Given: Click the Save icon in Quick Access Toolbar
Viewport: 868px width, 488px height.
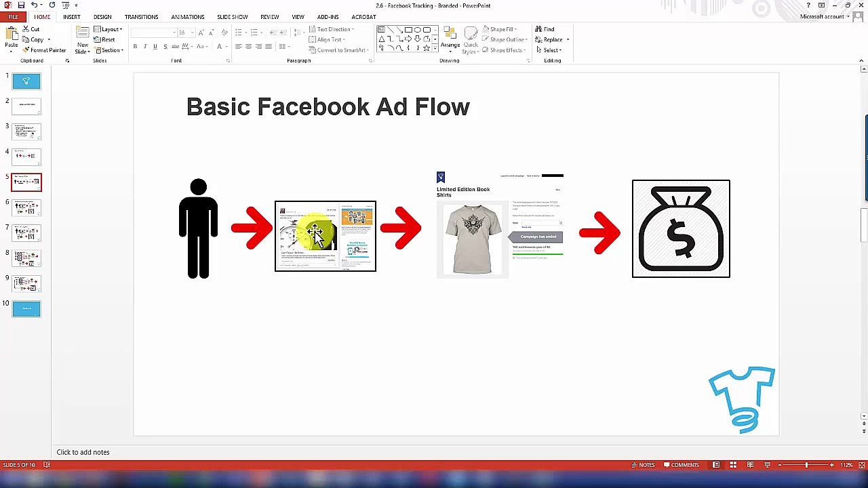Looking at the screenshot, I should click(21, 5).
